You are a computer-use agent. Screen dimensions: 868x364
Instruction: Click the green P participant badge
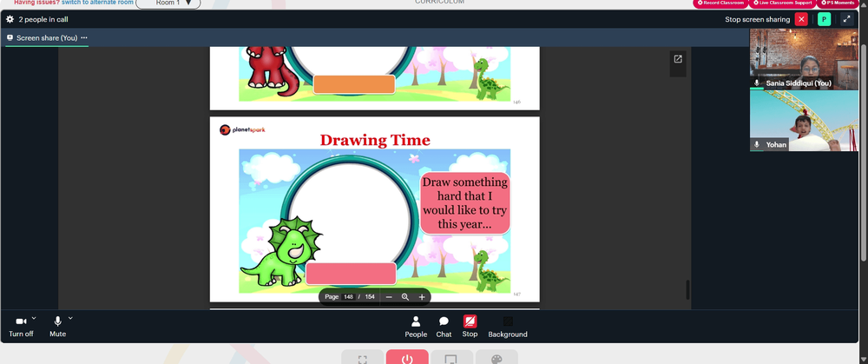click(825, 19)
